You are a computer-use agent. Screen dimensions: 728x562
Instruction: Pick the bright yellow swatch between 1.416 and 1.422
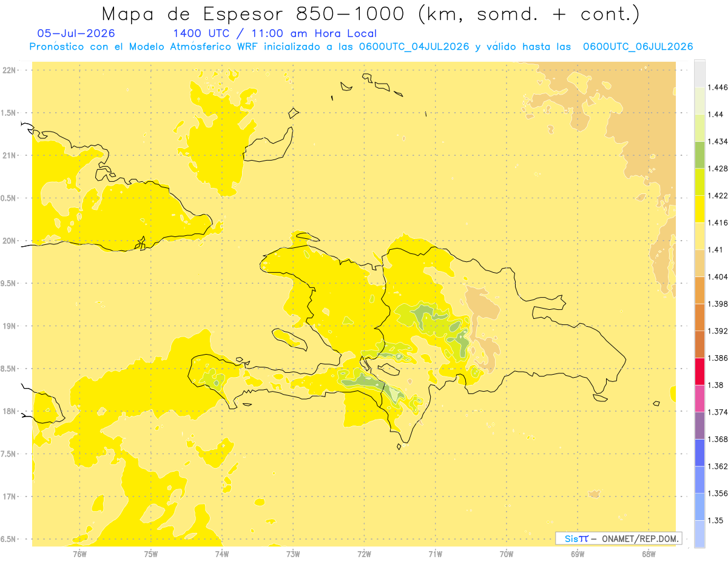699,209
